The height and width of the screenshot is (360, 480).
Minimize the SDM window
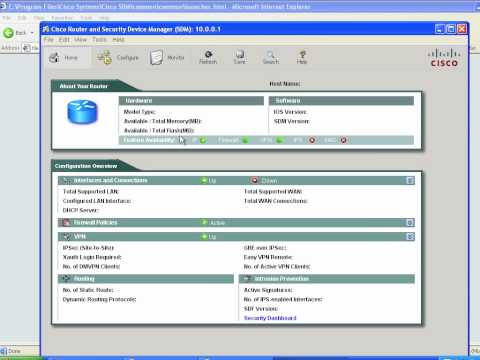440,29
